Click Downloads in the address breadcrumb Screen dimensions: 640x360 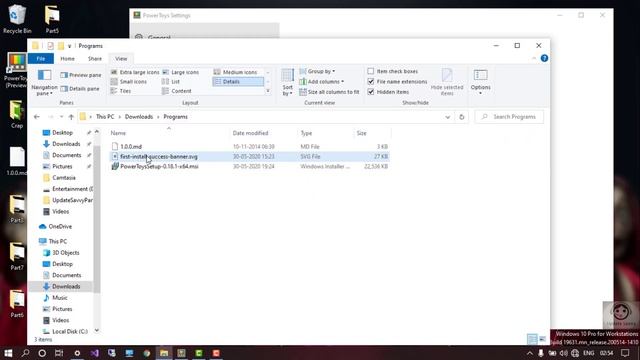click(x=139, y=117)
